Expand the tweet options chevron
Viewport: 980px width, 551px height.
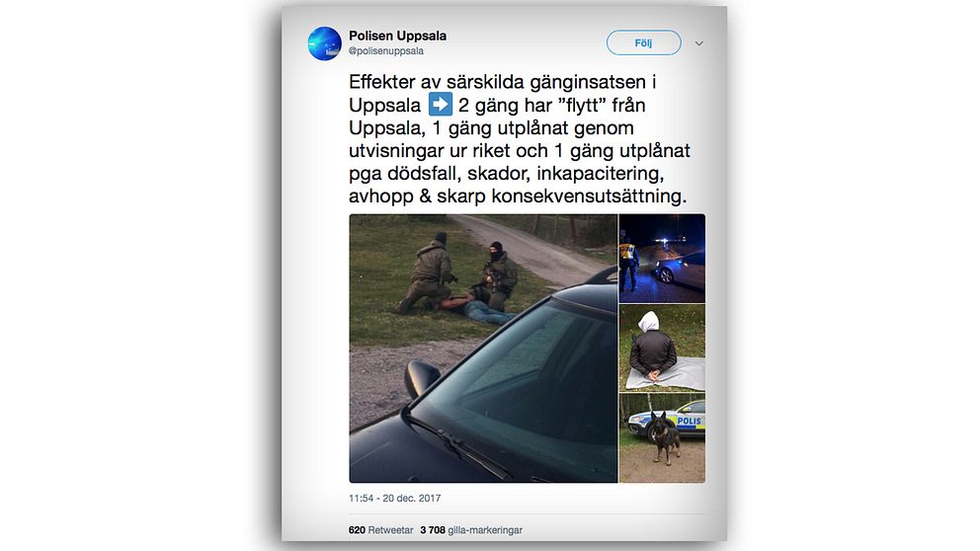698,43
